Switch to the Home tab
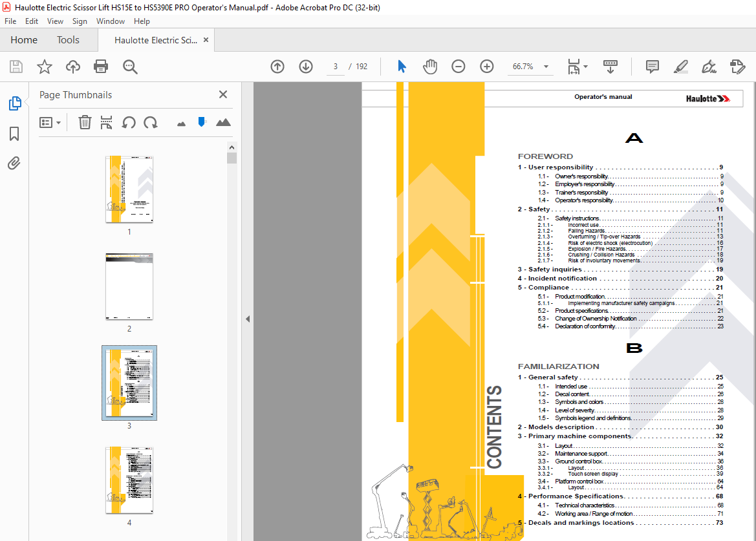This screenshot has height=541, width=756. coord(24,40)
